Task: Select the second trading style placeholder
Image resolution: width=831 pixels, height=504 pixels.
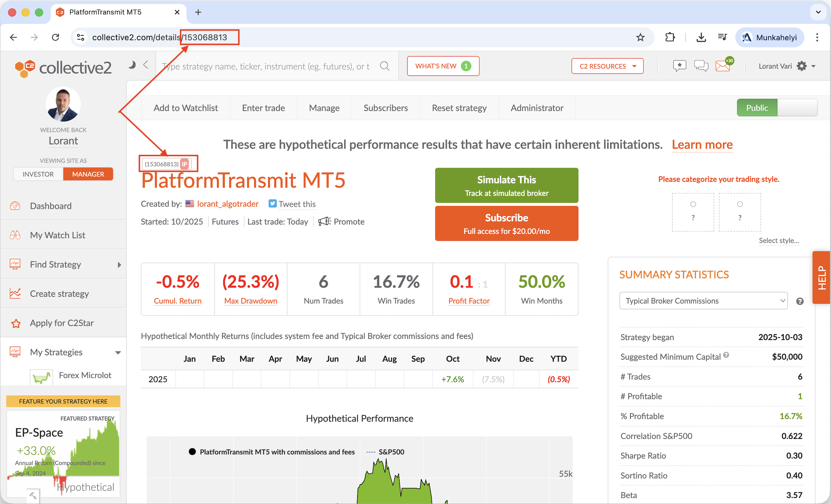Action: (x=740, y=212)
